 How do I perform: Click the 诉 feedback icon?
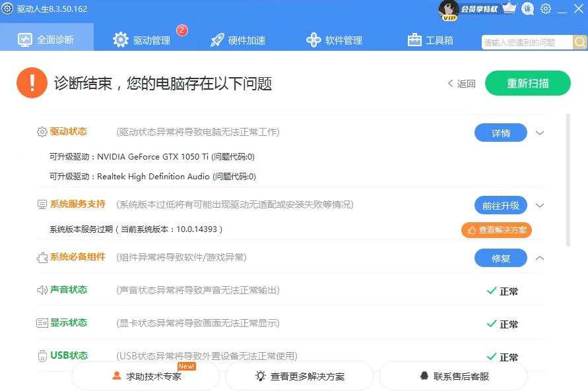click(x=528, y=9)
